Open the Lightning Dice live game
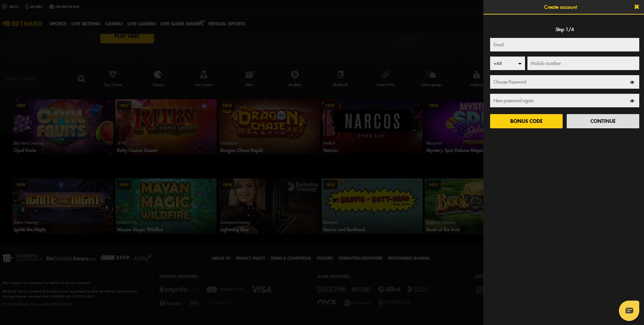The height and width of the screenshot is (325, 644). (269, 206)
